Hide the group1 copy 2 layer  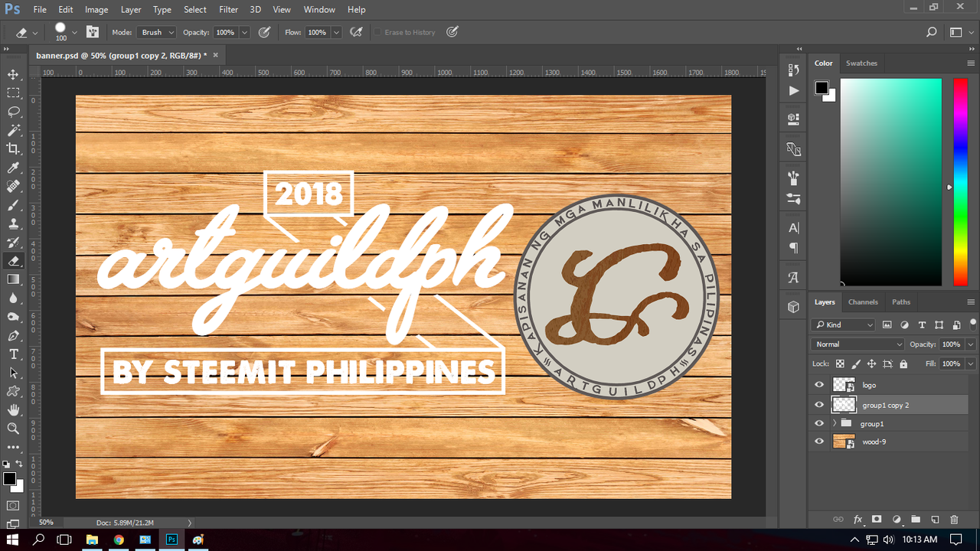pos(819,405)
